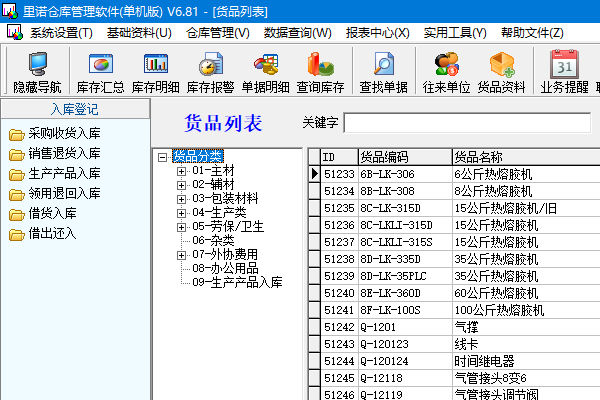Viewport: 600px width, 400px height.
Task: Click the 往来单位 contacts icon
Action: (446, 72)
